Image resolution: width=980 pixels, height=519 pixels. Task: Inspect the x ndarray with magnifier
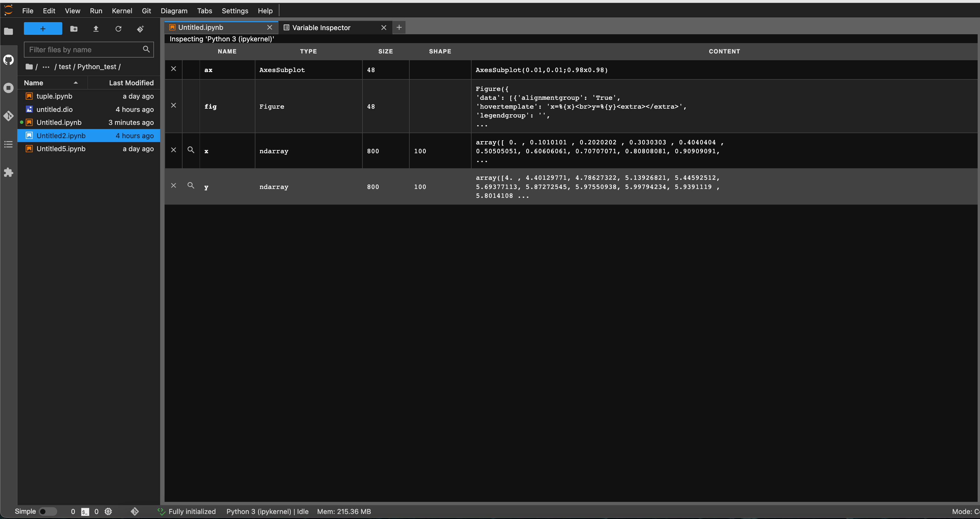pos(191,150)
